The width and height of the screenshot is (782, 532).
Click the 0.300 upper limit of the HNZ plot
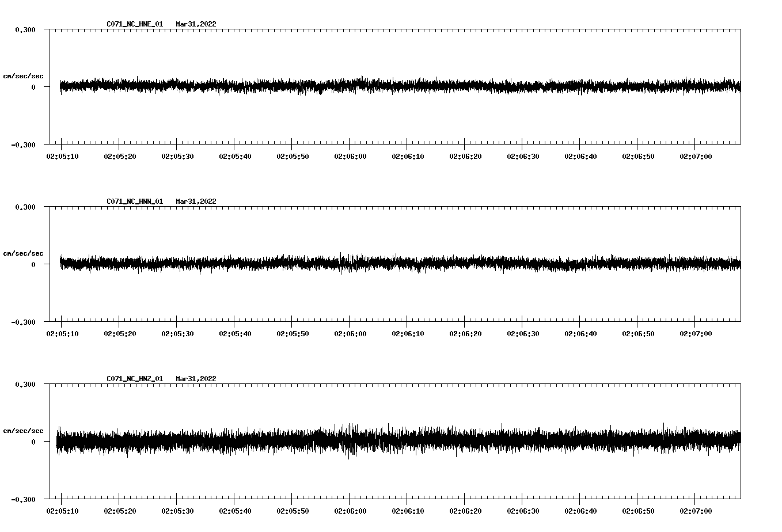25,384
